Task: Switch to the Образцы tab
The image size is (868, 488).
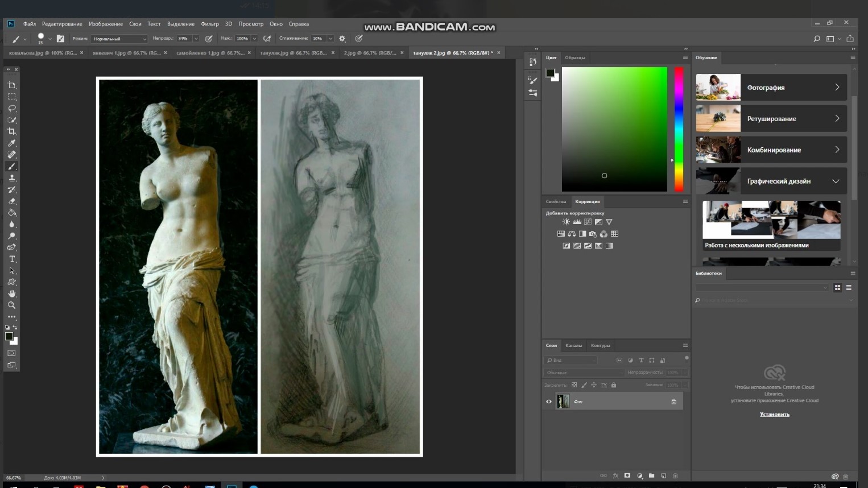Action: pos(575,57)
